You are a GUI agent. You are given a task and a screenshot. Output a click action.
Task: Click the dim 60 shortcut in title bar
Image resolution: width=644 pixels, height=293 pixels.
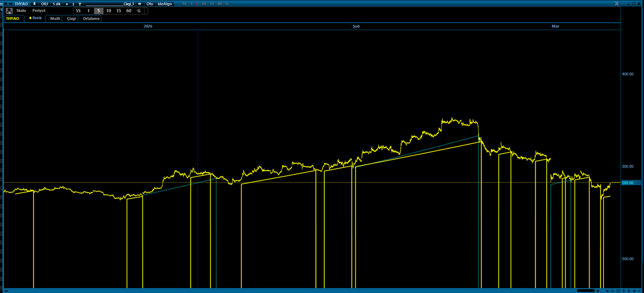click(x=219, y=4)
